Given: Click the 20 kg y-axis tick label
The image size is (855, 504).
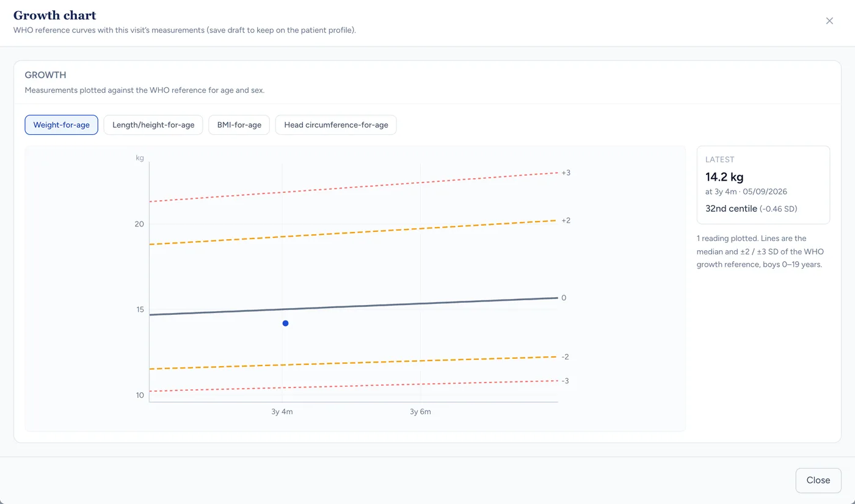Looking at the screenshot, I should point(139,224).
